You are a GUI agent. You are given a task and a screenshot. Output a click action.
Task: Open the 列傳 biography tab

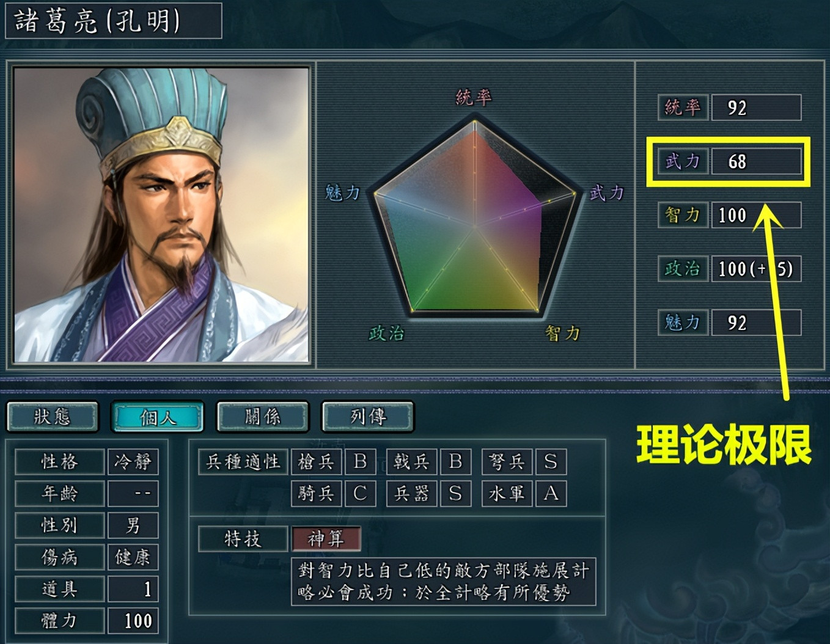point(368,417)
